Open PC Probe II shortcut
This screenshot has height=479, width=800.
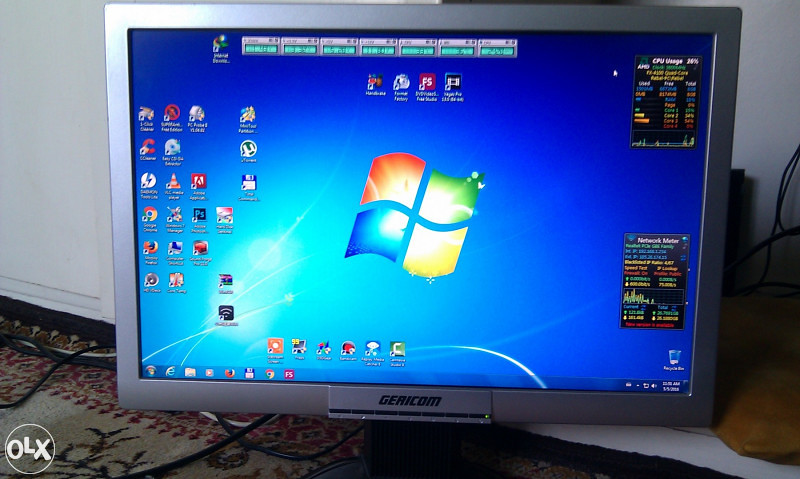196,118
